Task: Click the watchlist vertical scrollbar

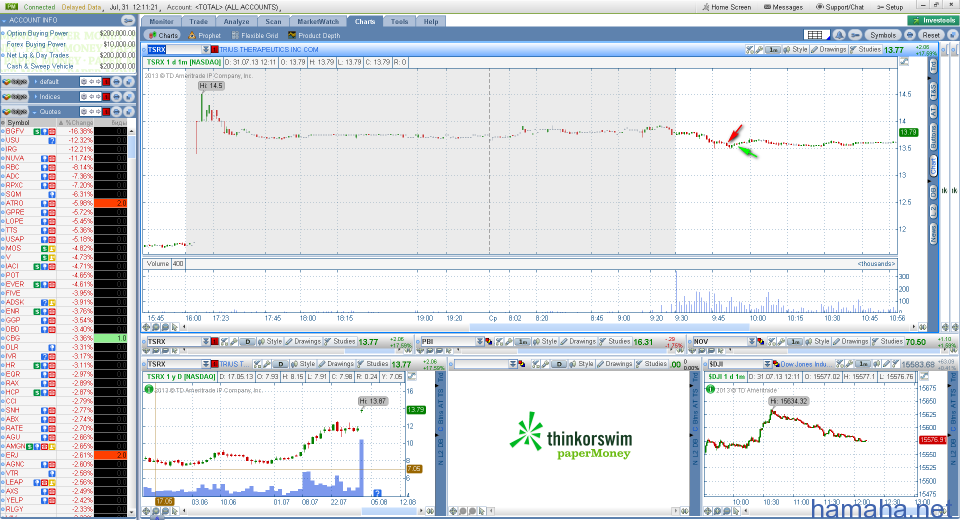Action: [x=132, y=322]
